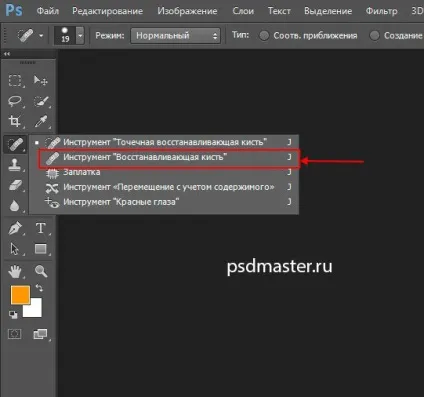Viewport: 424px width, 397px height.
Task: Open the Редактирование menu
Action: pos(107,11)
